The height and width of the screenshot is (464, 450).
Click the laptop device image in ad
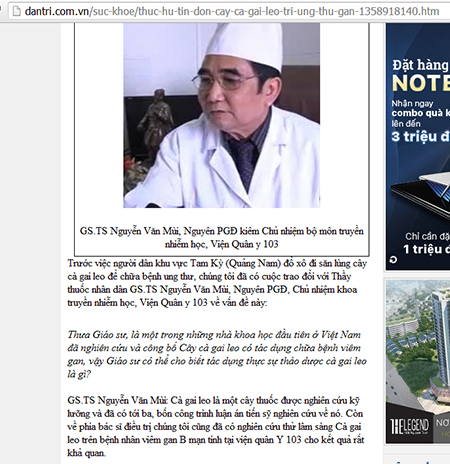tap(422, 195)
